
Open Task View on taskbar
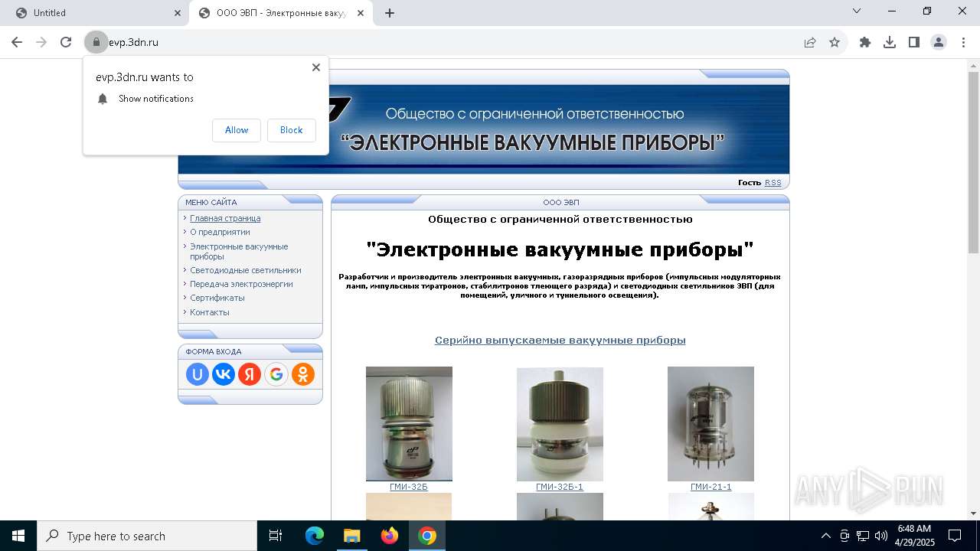tap(276, 536)
